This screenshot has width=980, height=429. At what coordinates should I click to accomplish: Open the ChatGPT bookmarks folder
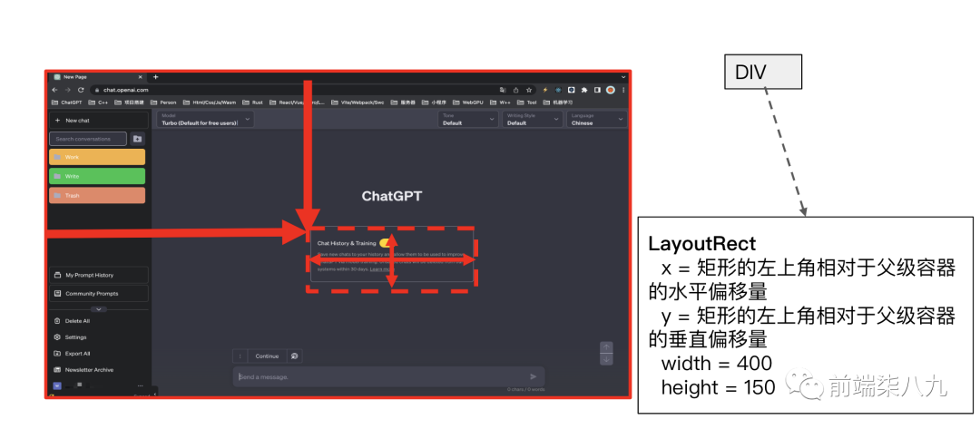(x=66, y=102)
